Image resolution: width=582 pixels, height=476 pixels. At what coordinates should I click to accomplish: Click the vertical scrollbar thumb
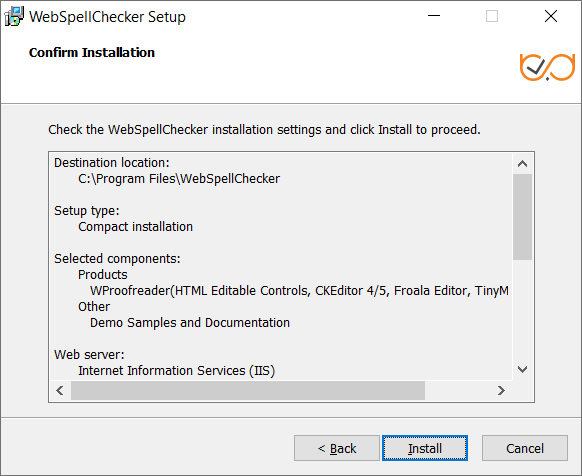pyautogui.click(x=522, y=217)
